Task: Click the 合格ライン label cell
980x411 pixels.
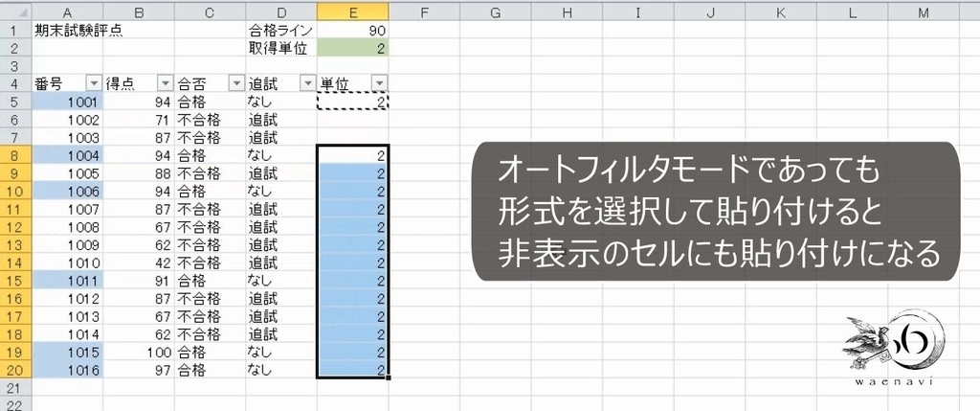Action: (x=281, y=30)
